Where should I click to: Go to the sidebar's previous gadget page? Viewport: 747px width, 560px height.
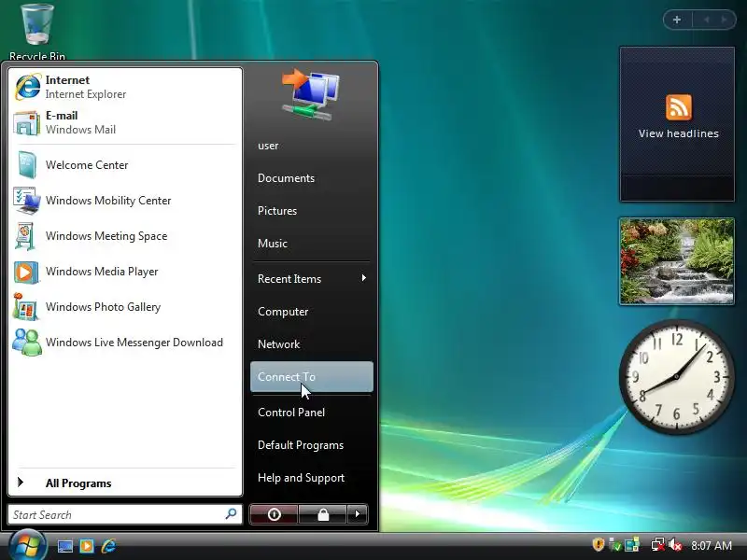pyautogui.click(x=707, y=20)
